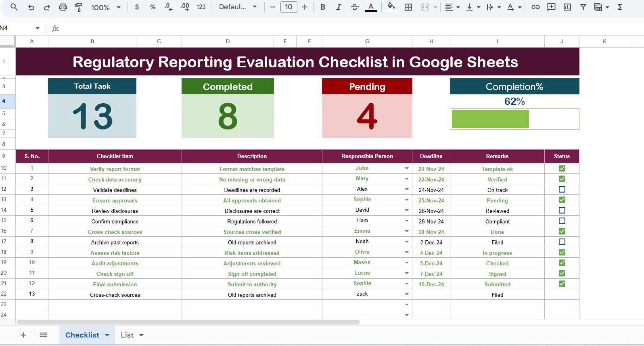Viewport: 644px width, 346px height.
Task: Add a new sheet with plus button
Action: click(23, 335)
